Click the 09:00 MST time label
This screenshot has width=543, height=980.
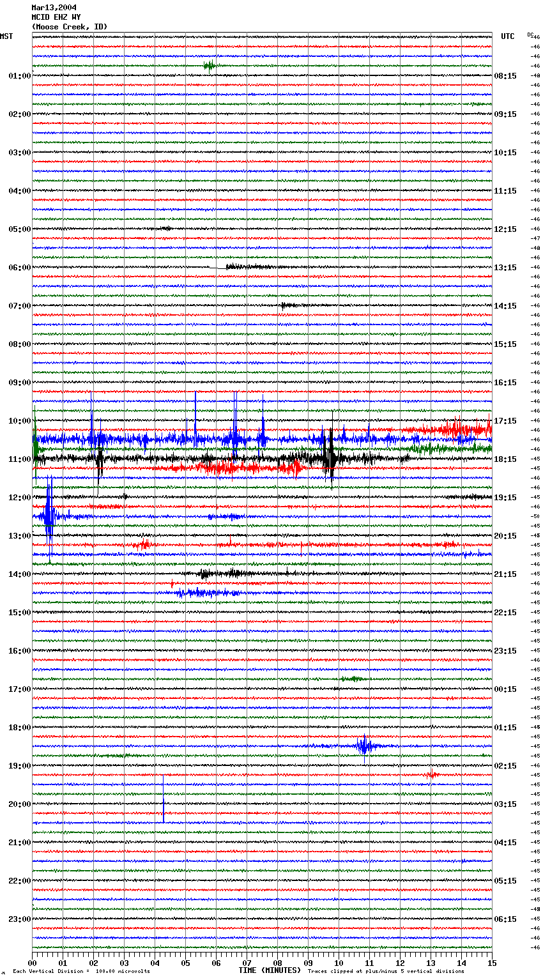(20, 383)
